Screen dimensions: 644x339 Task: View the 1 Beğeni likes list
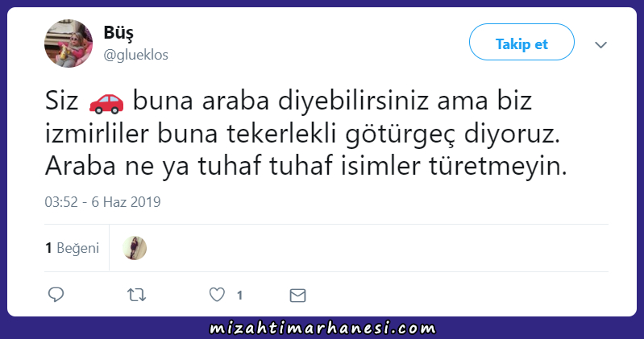tap(73, 248)
